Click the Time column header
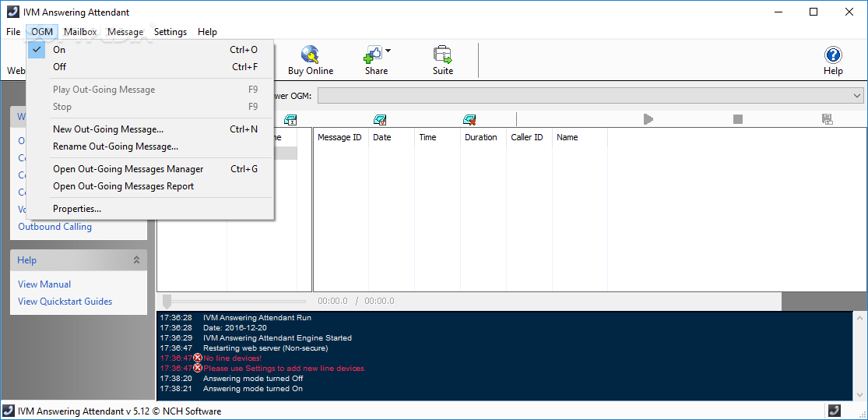The height and width of the screenshot is (420, 868). 438,137
